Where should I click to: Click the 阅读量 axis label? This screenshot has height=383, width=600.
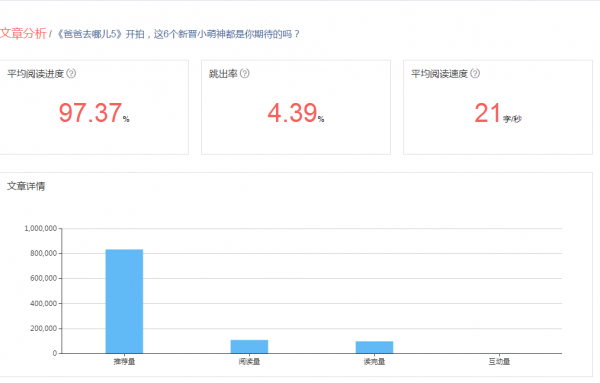tap(249, 362)
